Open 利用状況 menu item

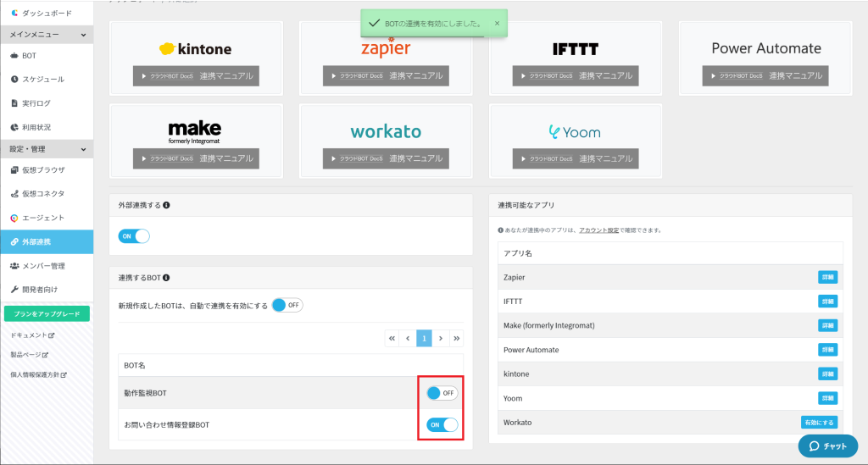click(47, 127)
